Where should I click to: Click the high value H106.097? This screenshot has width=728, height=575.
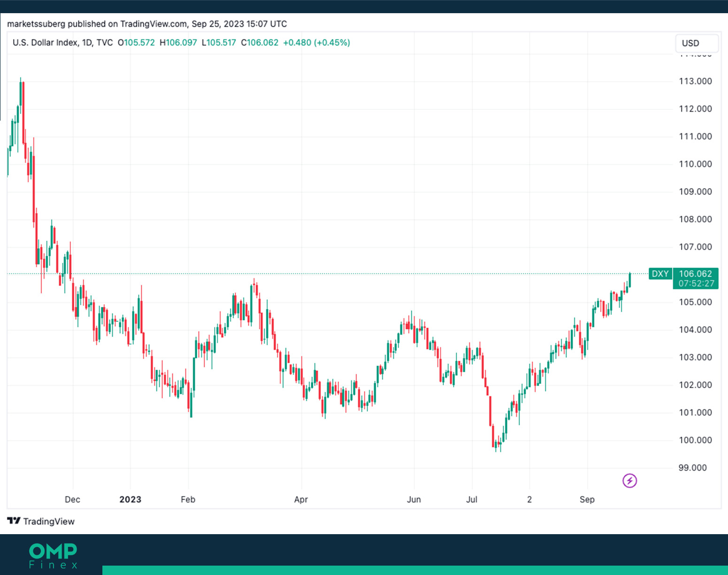178,43
